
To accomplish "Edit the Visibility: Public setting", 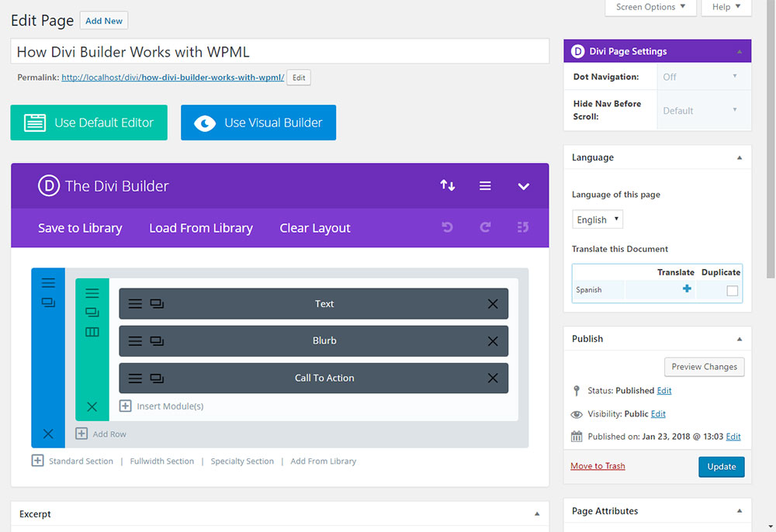I will coord(658,414).
